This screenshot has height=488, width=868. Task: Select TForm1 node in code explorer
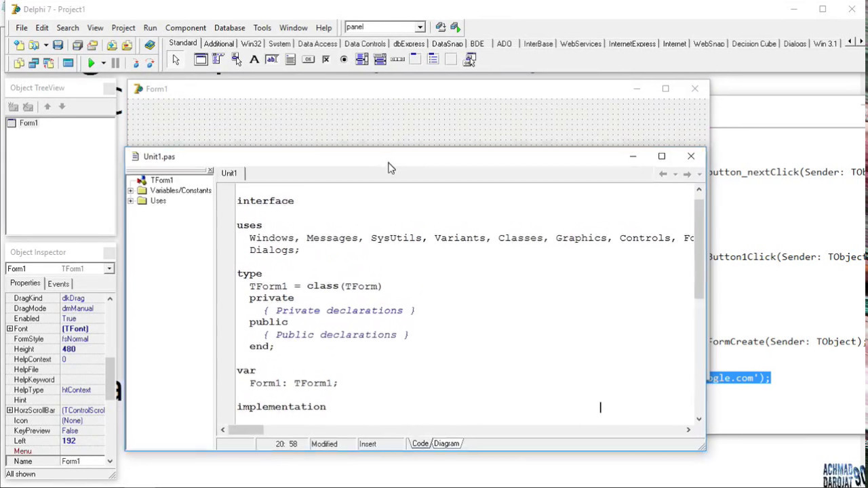[x=161, y=180]
